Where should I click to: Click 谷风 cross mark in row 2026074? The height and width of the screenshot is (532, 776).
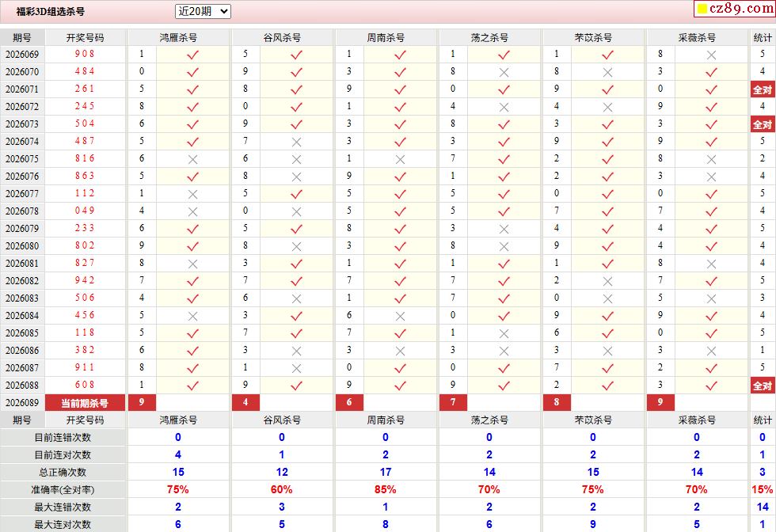click(296, 142)
